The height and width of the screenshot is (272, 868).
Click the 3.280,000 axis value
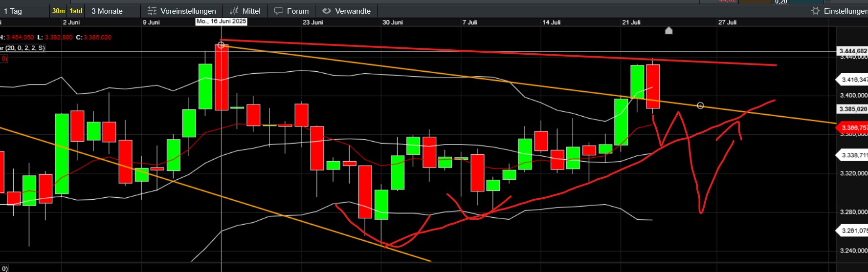[853, 212]
